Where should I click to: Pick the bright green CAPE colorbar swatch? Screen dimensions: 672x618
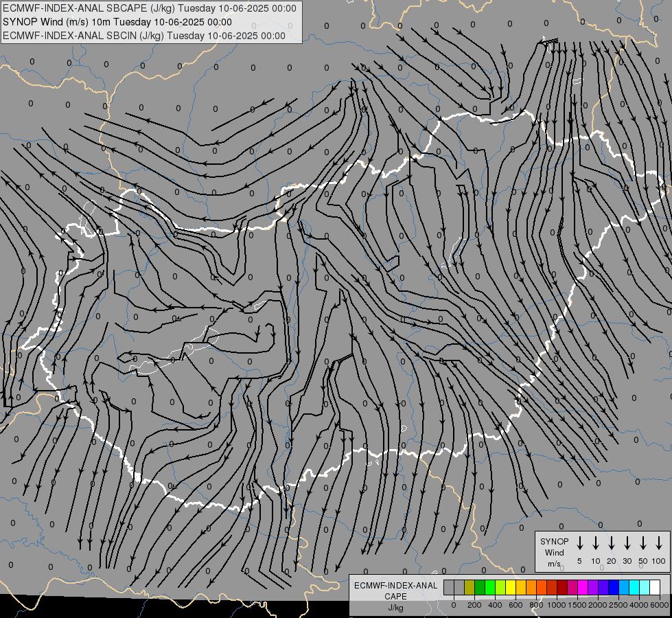[x=490, y=587]
